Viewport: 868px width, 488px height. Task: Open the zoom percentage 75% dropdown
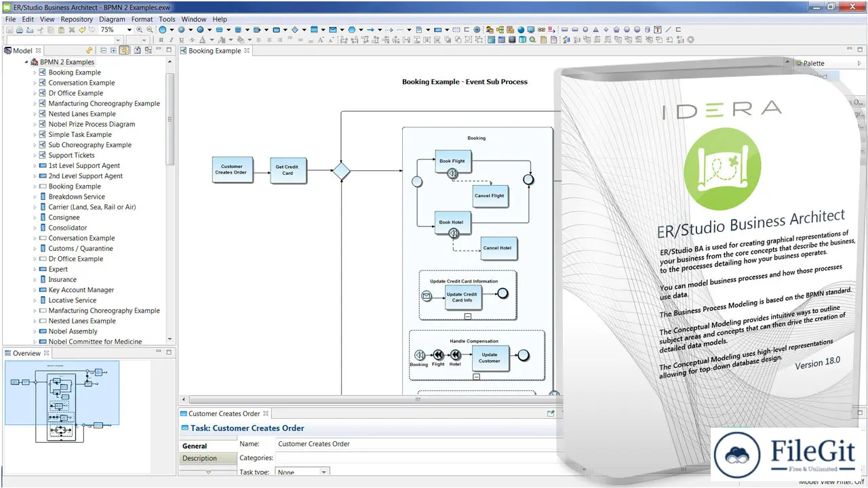(x=129, y=30)
